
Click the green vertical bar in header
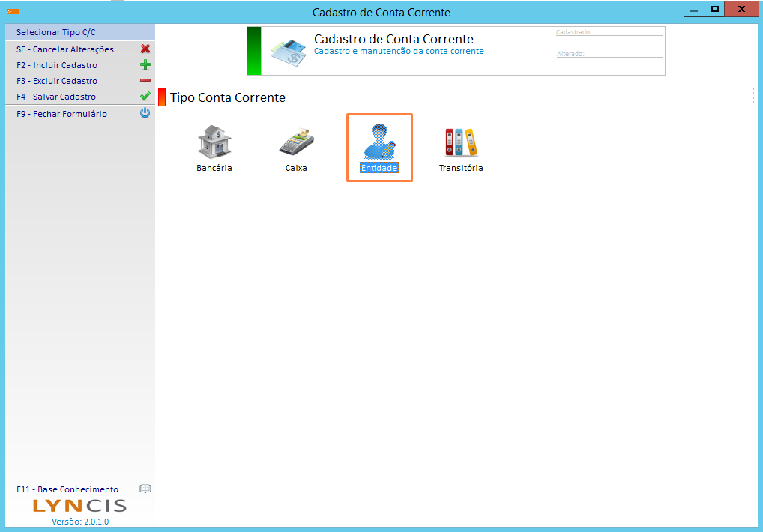(254, 51)
